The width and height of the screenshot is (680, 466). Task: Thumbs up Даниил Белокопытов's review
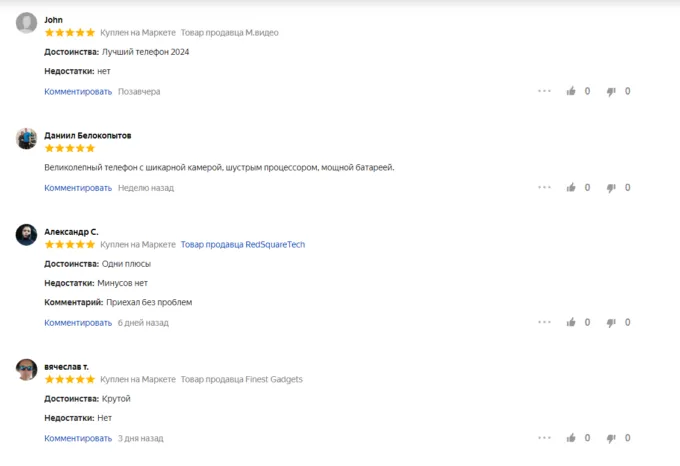click(x=571, y=187)
